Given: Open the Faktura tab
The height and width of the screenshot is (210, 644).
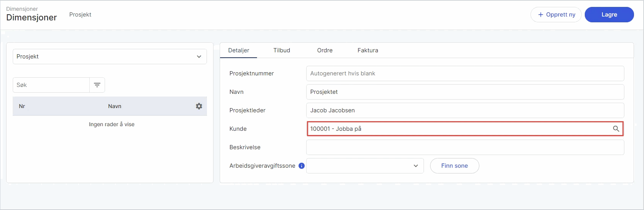Looking at the screenshot, I should (x=368, y=50).
